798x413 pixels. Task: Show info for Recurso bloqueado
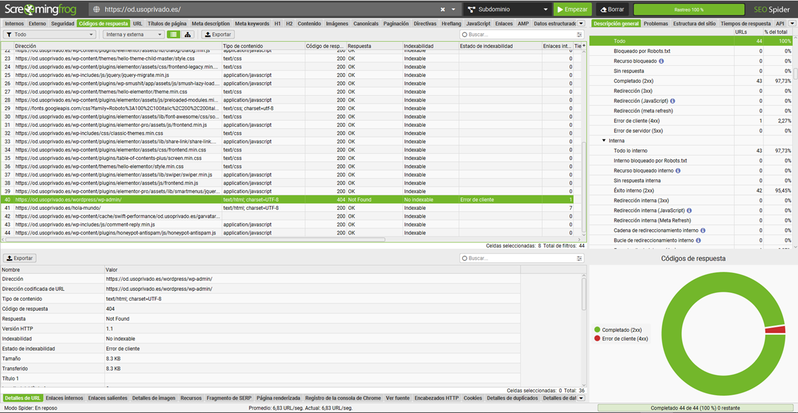click(x=661, y=61)
